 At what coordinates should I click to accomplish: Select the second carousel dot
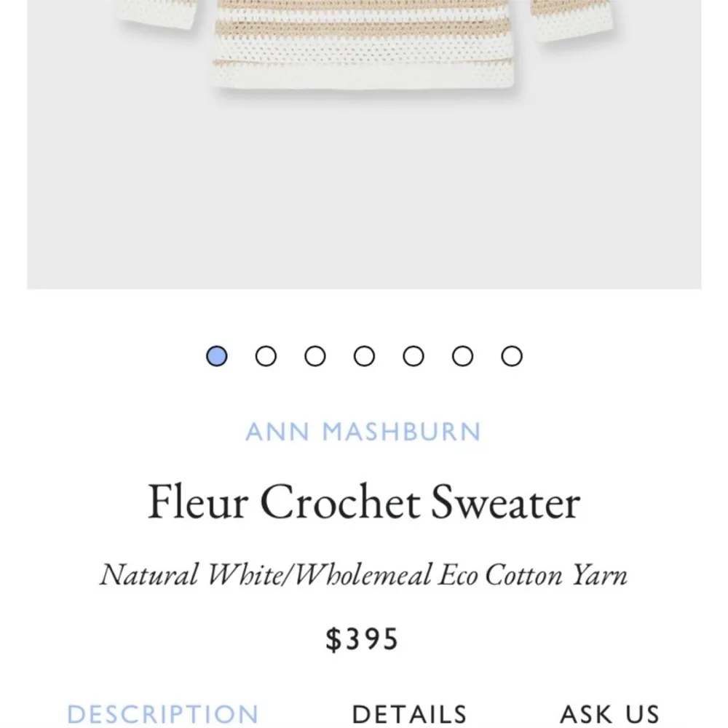click(x=264, y=356)
